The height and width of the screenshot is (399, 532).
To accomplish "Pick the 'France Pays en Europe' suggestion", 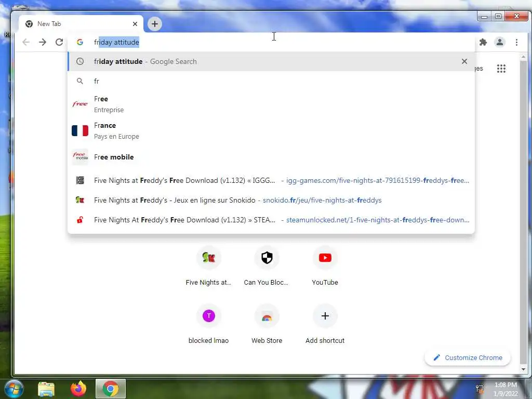I will (271, 130).
